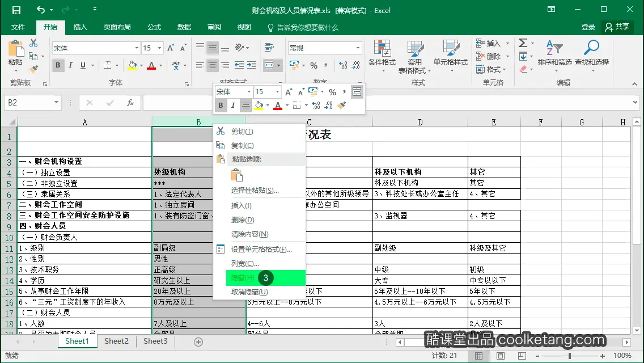Click 登录 sign-in link
This screenshot has height=363, width=644.
[x=588, y=27]
